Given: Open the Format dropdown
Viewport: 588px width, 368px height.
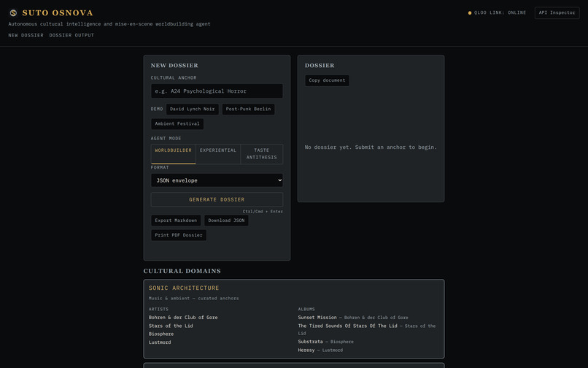Looking at the screenshot, I should coord(217,180).
